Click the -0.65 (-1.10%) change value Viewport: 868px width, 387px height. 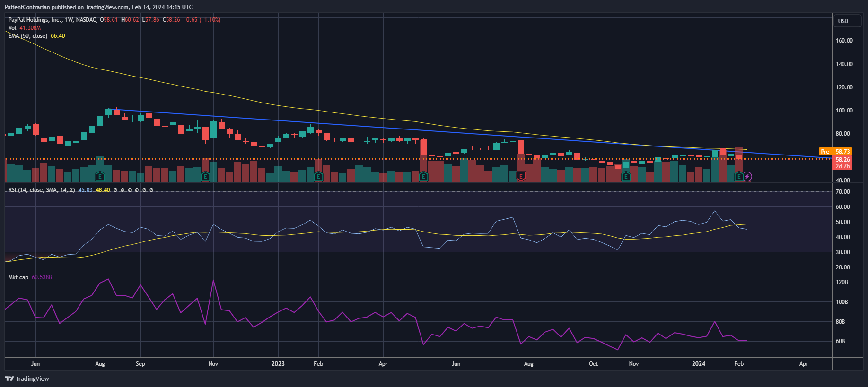coord(202,20)
